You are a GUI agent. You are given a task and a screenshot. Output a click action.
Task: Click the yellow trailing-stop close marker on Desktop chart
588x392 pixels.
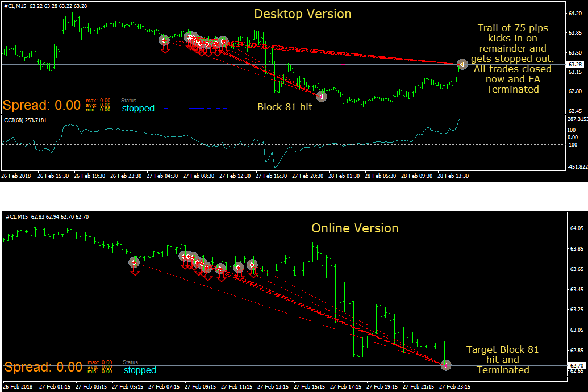click(462, 65)
